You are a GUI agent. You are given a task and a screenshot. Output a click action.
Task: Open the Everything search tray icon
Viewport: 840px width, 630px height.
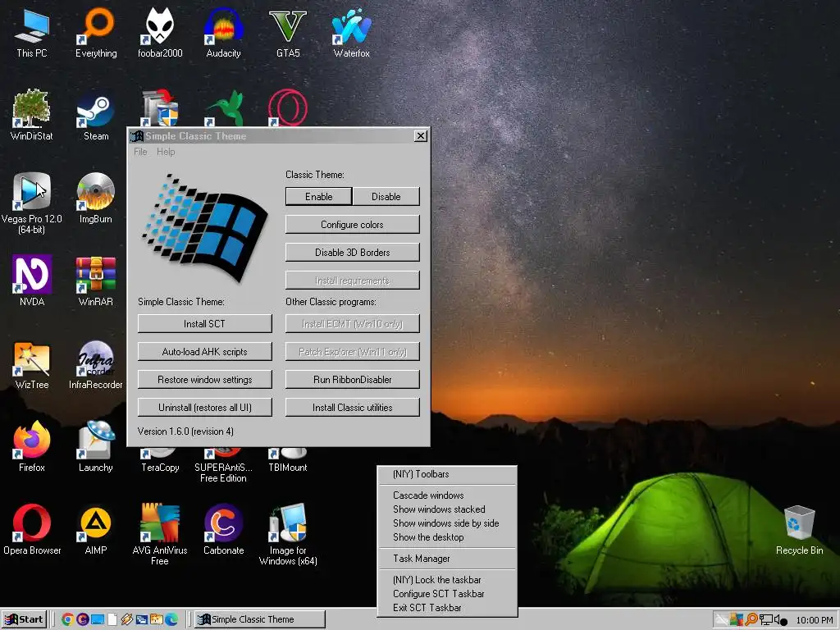[751, 620]
